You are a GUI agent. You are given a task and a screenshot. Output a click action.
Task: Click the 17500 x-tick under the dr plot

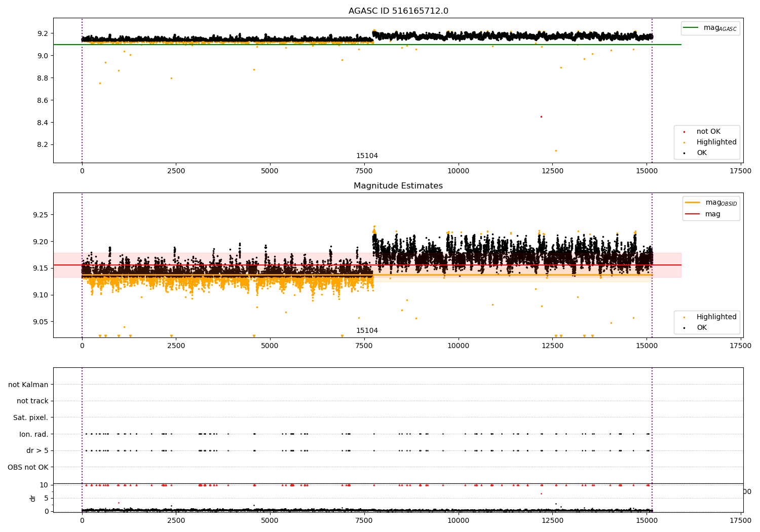tap(741, 521)
